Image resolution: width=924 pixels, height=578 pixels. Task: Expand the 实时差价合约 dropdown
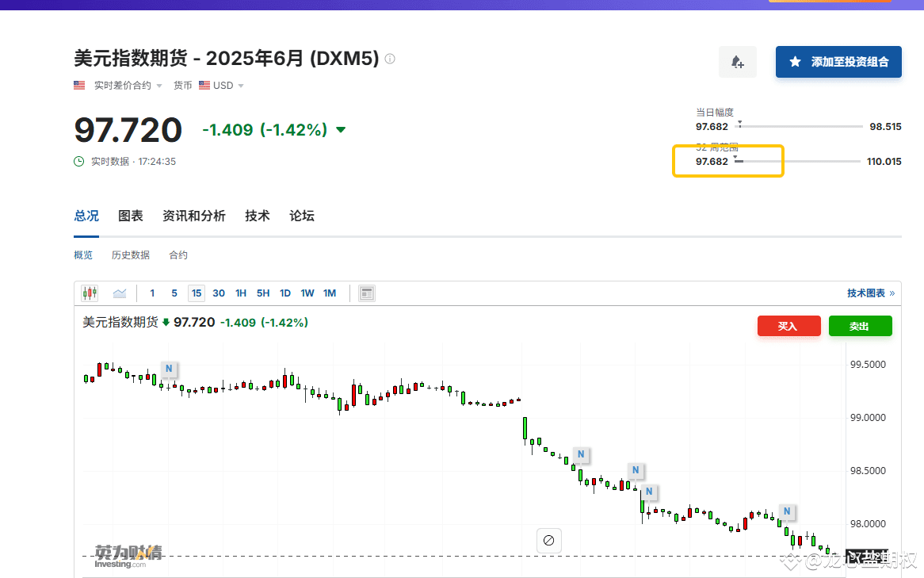coord(159,85)
